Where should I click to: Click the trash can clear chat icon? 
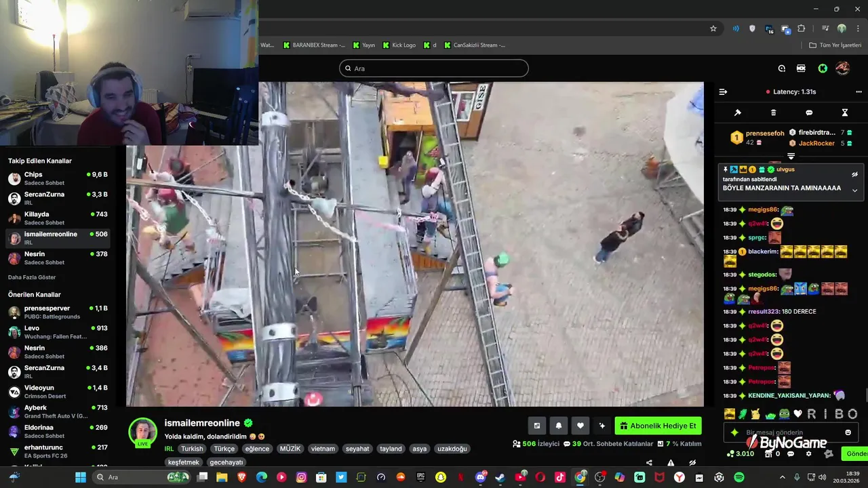(773, 113)
